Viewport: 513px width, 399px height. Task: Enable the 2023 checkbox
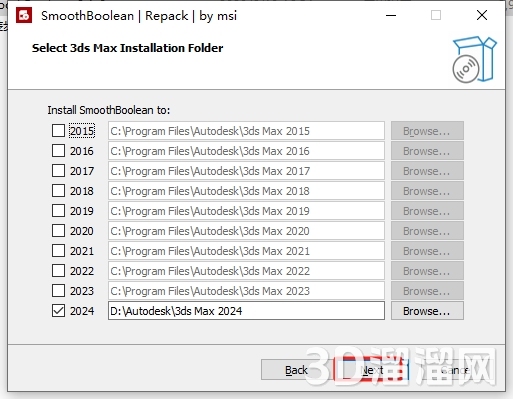pyautogui.click(x=58, y=291)
